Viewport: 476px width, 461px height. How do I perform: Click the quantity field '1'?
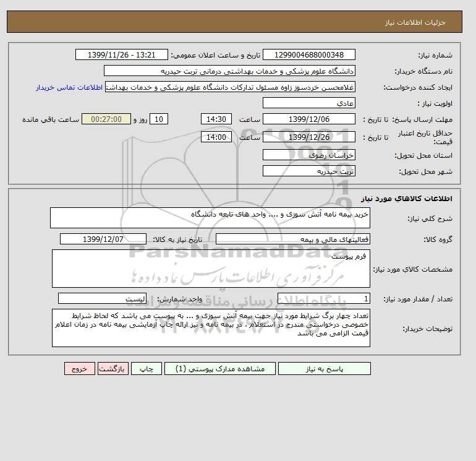pos(323,298)
